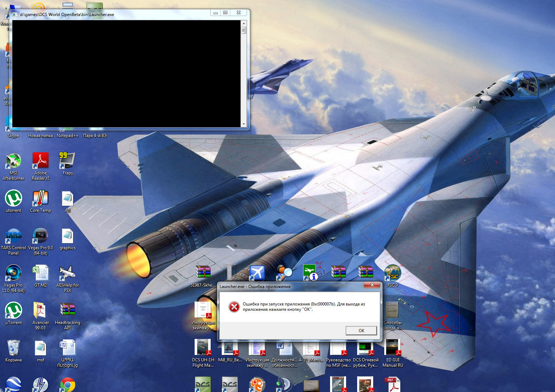
Task: Select the green airplane info shortcut icon
Action: pos(310,273)
